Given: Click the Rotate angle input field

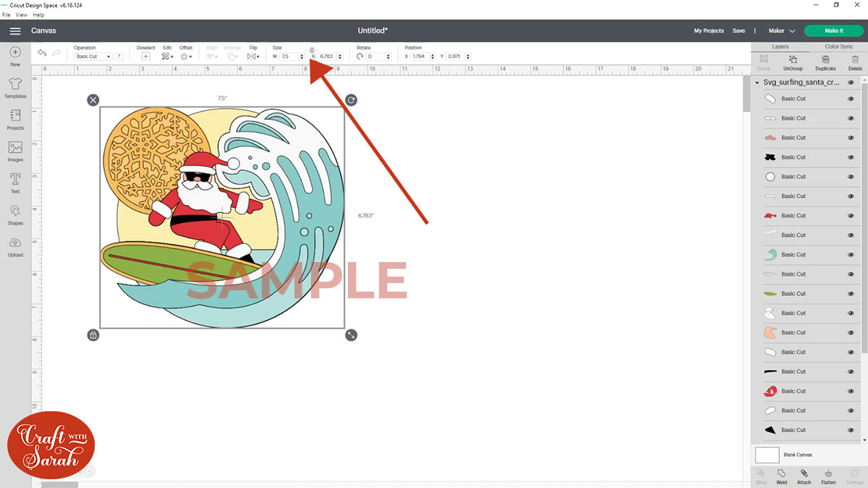Looking at the screenshot, I should (x=376, y=56).
